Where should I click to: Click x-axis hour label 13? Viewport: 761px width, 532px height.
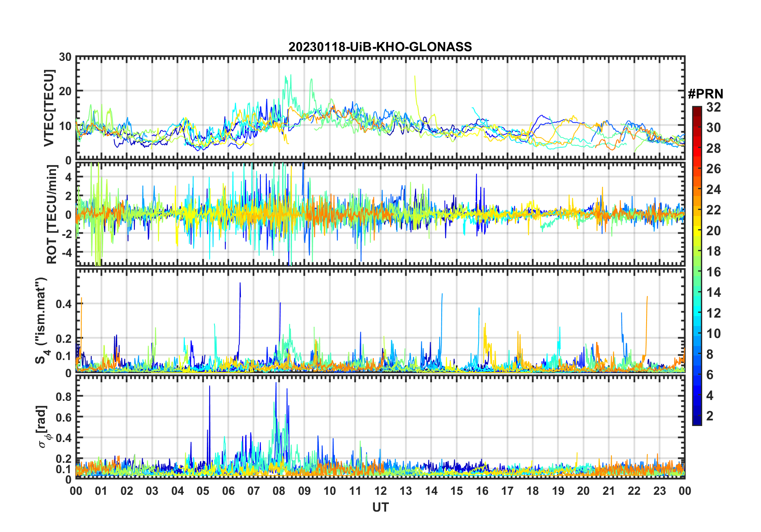[406, 491]
